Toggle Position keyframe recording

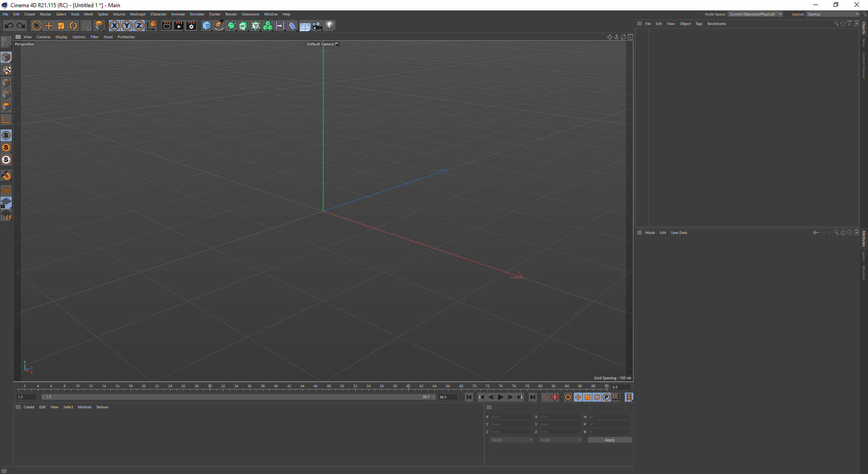coord(578,397)
